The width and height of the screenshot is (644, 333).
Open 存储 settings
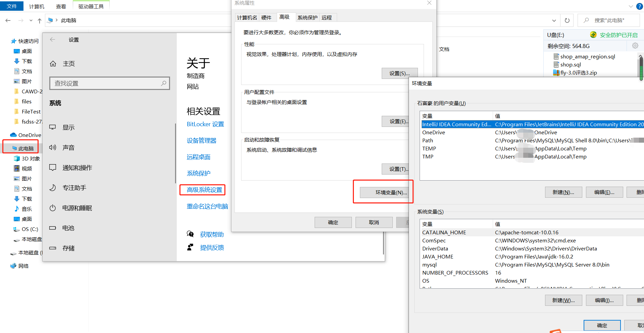(68, 248)
